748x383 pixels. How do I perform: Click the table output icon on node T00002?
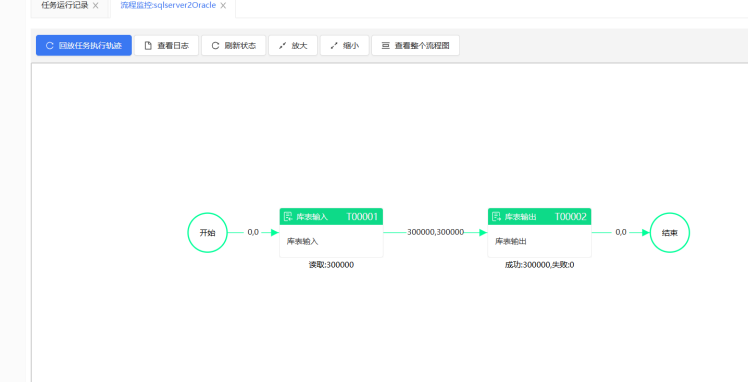496,217
